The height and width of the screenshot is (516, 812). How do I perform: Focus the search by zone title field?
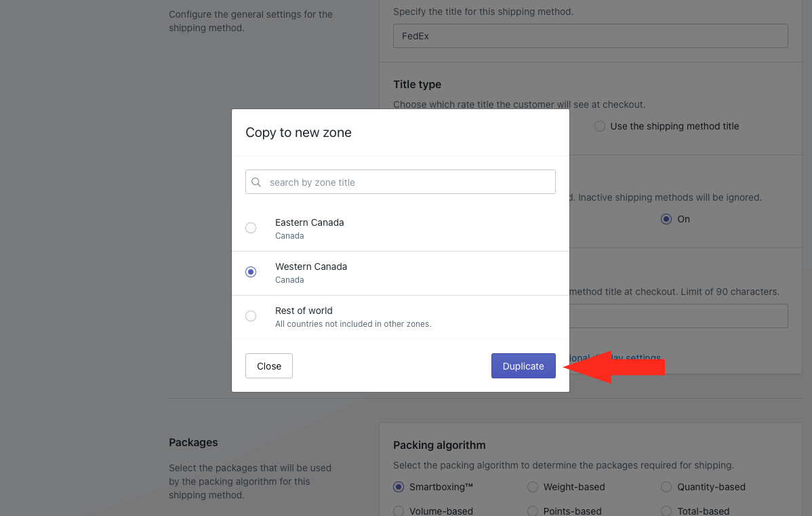407,182
